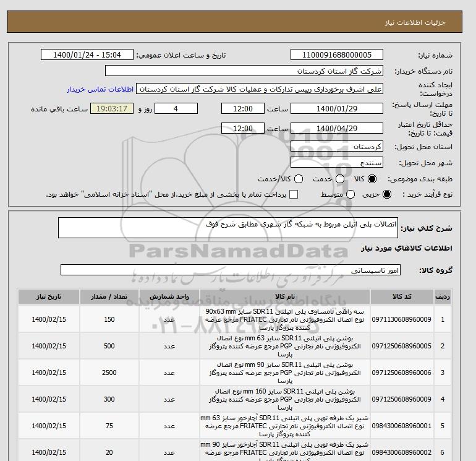Select the کالا/خدمت category radio button
Image resolution: width=476 pixels, height=461 pixels.
point(299,179)
